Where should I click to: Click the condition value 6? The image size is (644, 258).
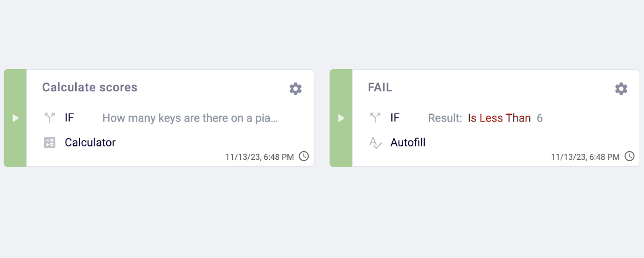[x=540, y=118]
